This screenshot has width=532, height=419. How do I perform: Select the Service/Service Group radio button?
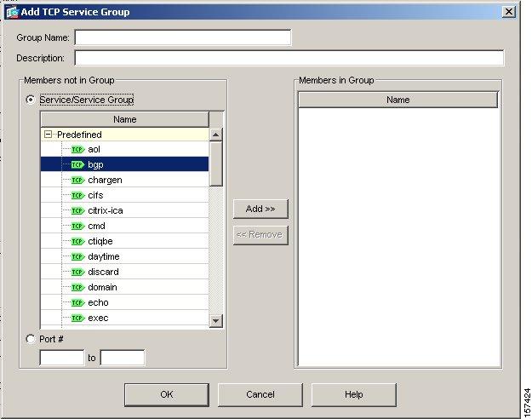pos(30,100)
